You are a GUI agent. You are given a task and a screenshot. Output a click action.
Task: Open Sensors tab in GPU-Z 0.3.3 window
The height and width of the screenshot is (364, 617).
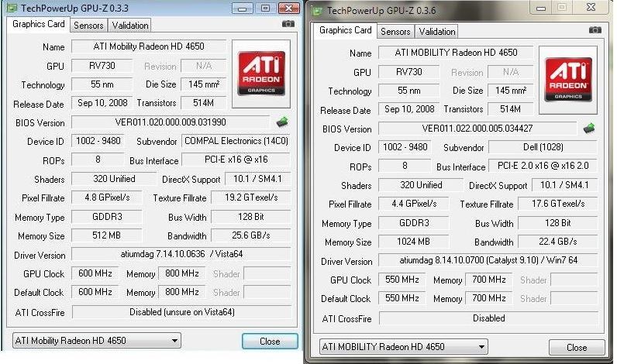pyautogui.click(x=88, y=26)
